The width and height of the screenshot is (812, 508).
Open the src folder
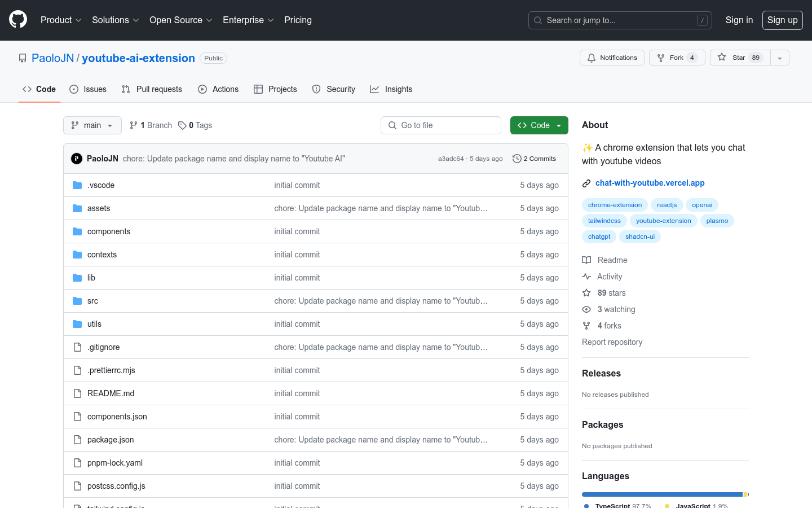92,301
